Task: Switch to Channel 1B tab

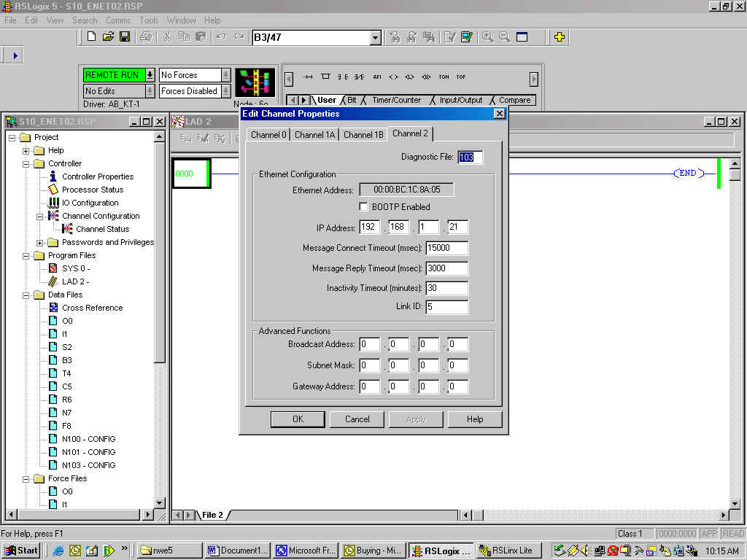Action: [363, 135]
